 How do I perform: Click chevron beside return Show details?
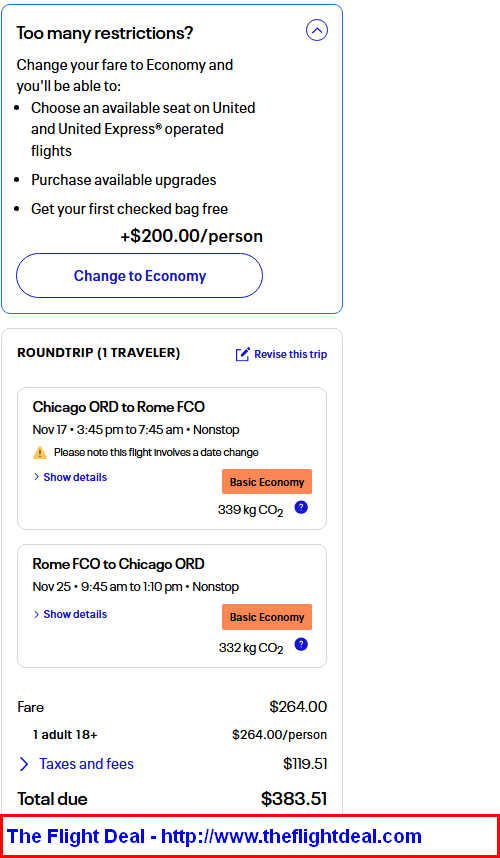tap(36, 614)
